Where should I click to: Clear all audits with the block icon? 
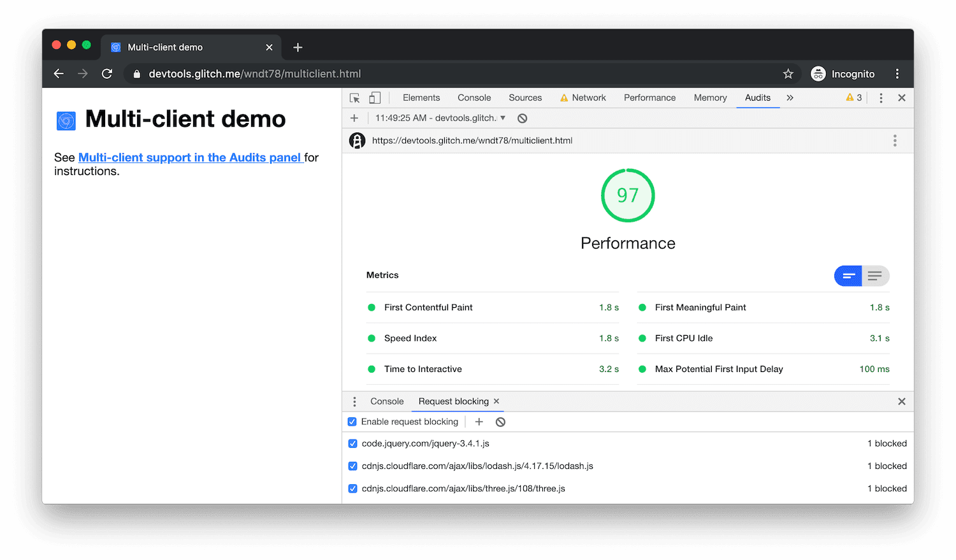tap(522, 118)
